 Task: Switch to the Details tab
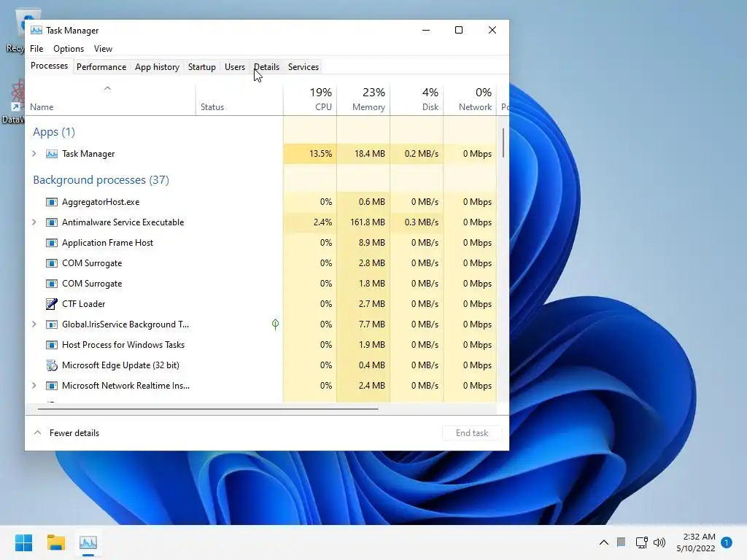click(267, 66)
